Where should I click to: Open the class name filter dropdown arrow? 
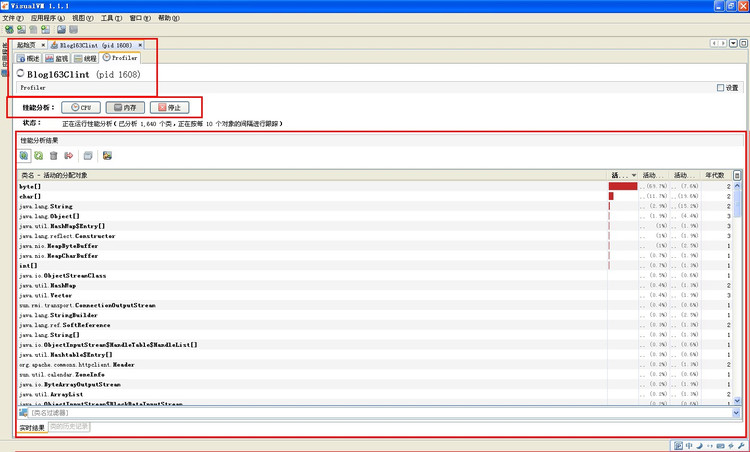(736, 413)
